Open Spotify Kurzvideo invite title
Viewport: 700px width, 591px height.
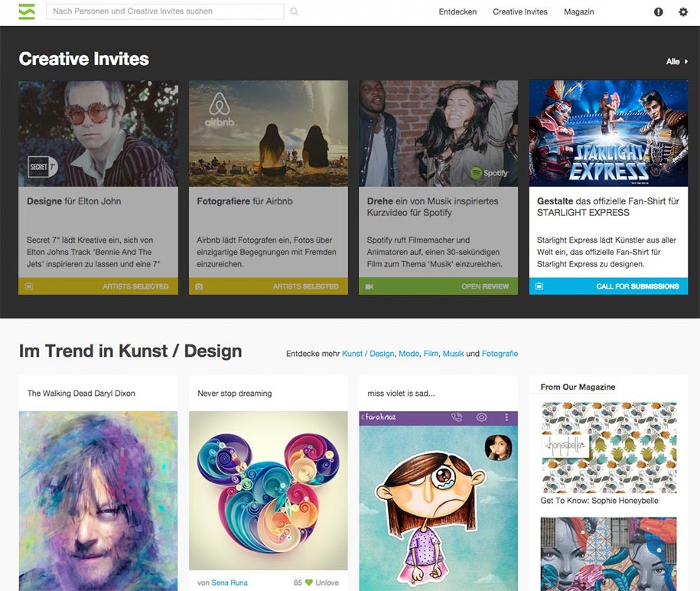[432, 207]
